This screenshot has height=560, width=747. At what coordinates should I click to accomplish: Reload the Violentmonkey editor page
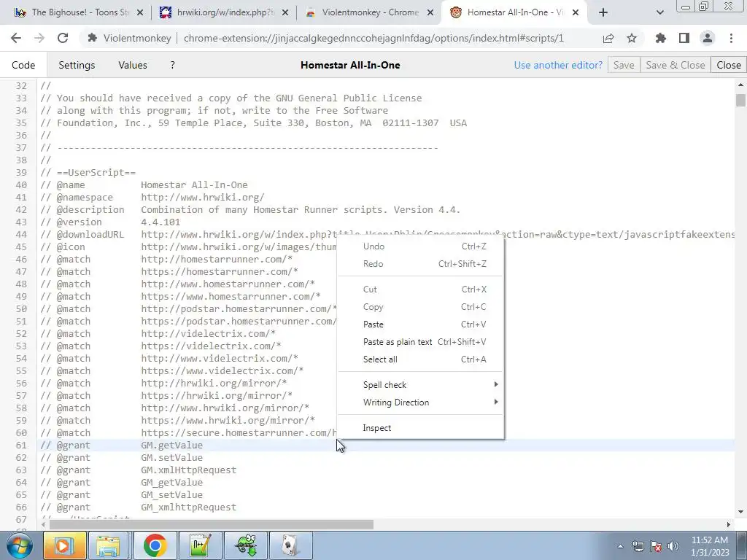[63, 38]
